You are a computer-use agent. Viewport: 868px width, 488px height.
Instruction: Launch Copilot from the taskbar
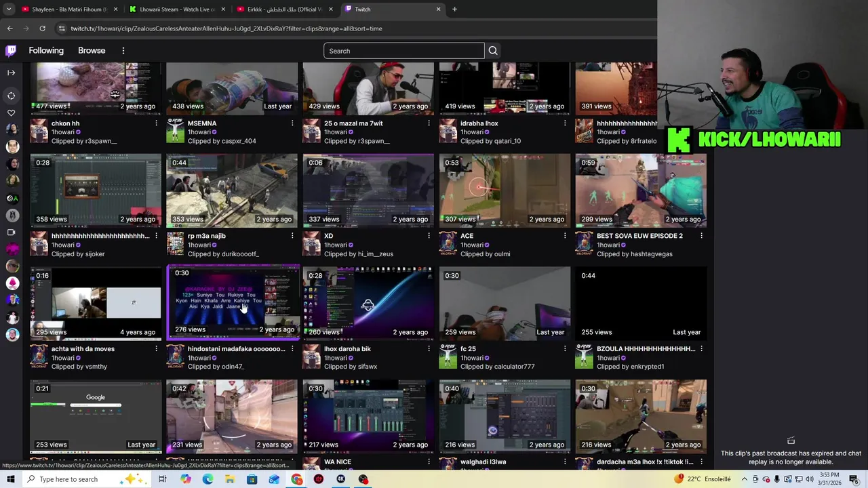click(185, 479)
